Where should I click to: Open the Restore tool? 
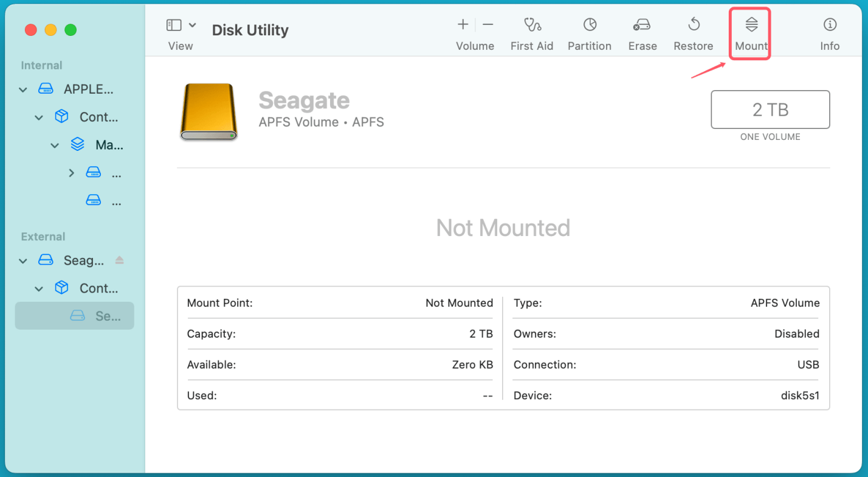[x=693, y=26]
